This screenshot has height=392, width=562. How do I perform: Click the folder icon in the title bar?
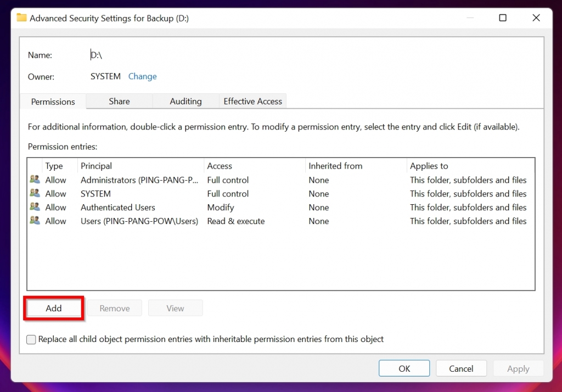coord(21,18)
